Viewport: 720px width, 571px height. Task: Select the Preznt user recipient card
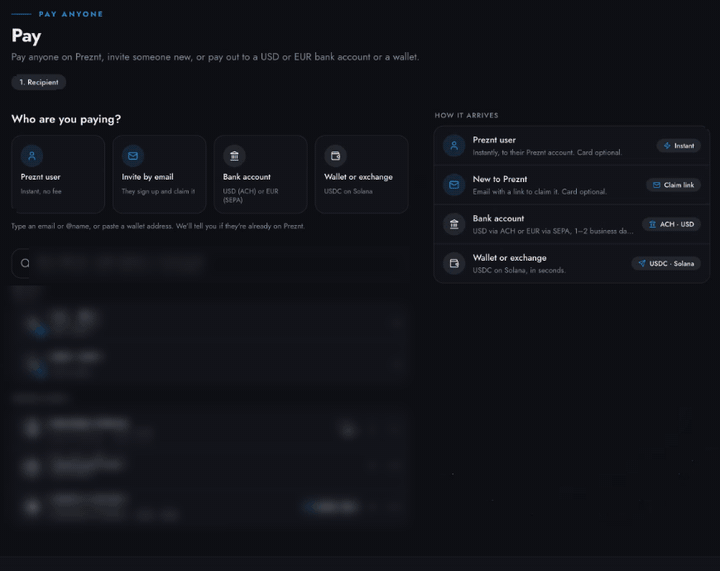tap(58, 174)
